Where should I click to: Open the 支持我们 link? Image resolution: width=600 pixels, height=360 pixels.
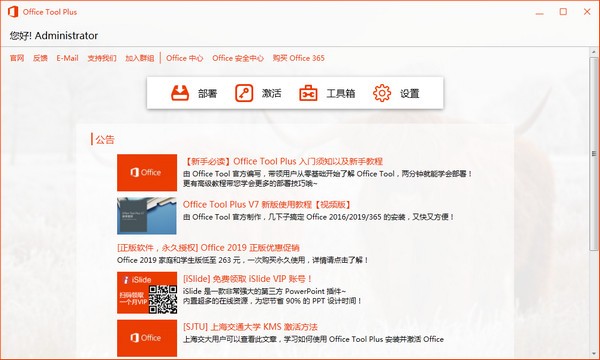(102, 58)
